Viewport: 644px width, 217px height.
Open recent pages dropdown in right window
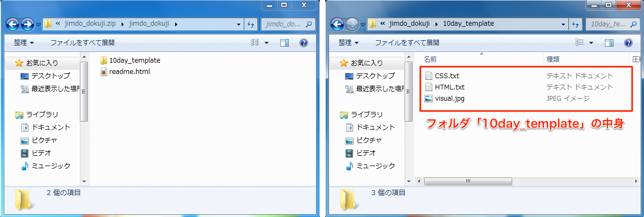[363, 24]
